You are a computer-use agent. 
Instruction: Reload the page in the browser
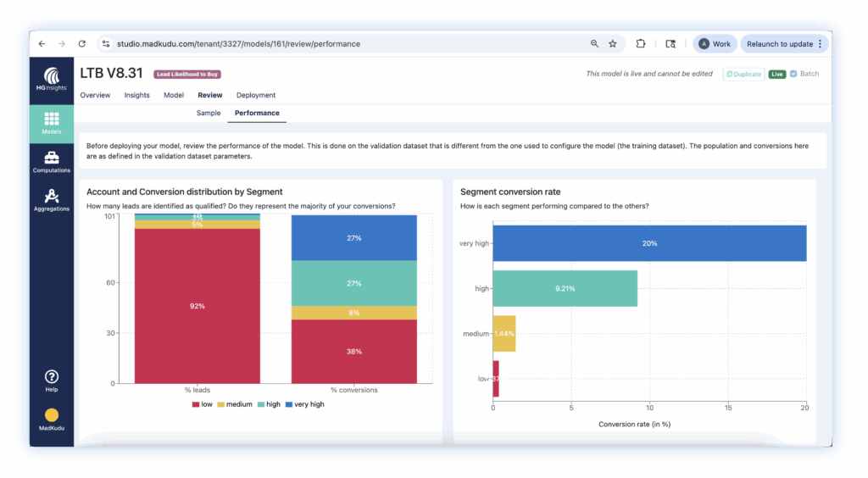click(82, 44)
